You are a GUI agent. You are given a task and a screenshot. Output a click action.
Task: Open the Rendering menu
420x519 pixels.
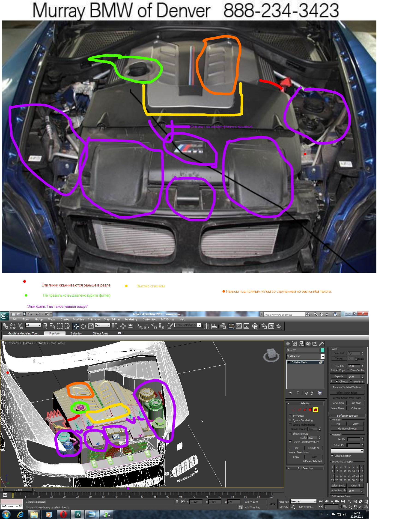[x=131, y=319]
